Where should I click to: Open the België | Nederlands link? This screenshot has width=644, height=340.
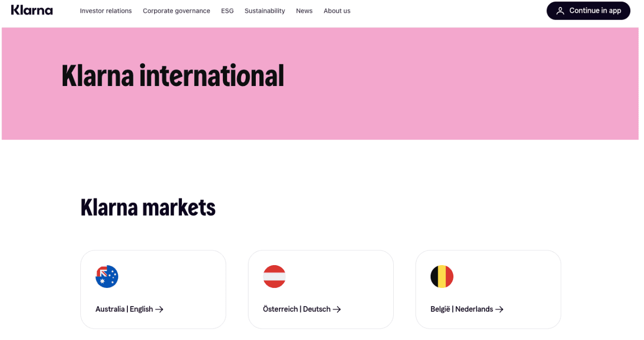click(467, 309)
